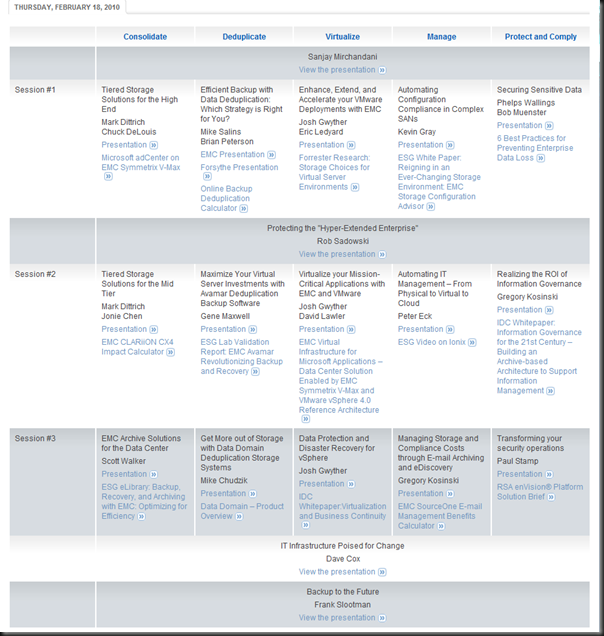Image resolution: width=604 pixels, height=636 pixels.
Task: Open EMC SourceOne E-mail Management Benefits Calculator
Action: click(440, 516)
